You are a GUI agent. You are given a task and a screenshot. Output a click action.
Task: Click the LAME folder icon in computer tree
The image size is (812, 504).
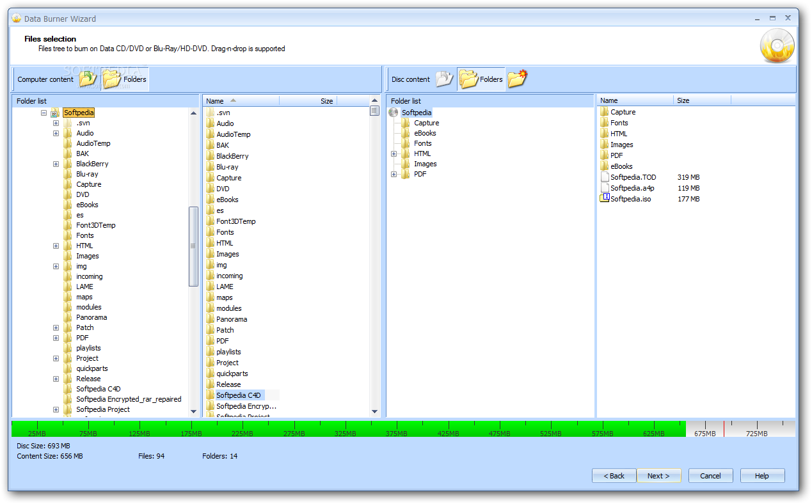68,287
